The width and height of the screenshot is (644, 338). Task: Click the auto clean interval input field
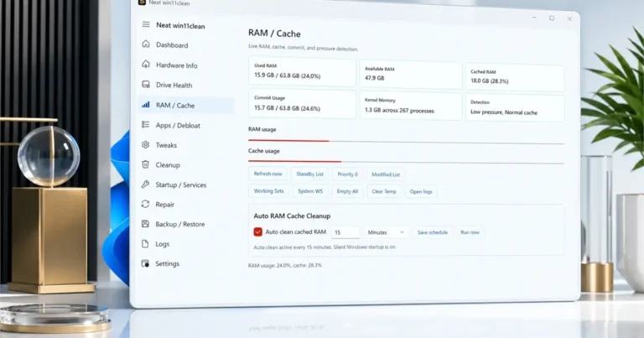[345, 232]
